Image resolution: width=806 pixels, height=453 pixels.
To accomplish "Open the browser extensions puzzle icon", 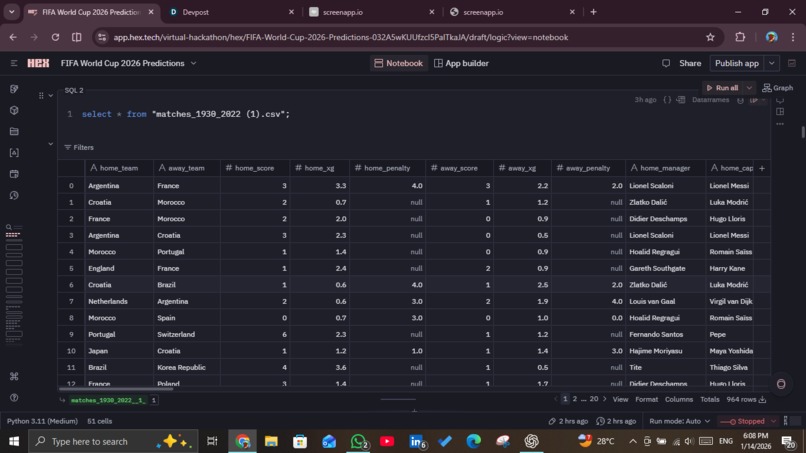I will tap(740, 37).
